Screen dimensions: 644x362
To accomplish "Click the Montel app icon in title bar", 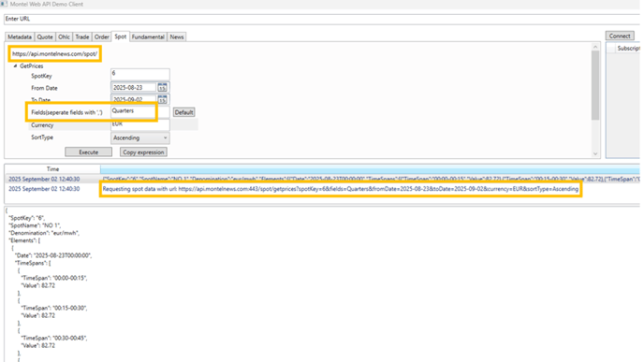I will (4, 4).
